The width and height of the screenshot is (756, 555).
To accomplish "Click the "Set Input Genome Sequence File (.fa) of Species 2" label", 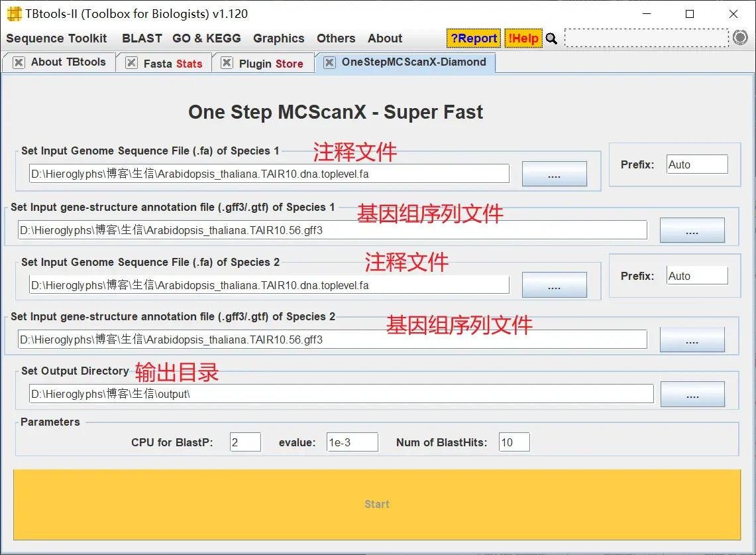I will [x=150, y=262].
